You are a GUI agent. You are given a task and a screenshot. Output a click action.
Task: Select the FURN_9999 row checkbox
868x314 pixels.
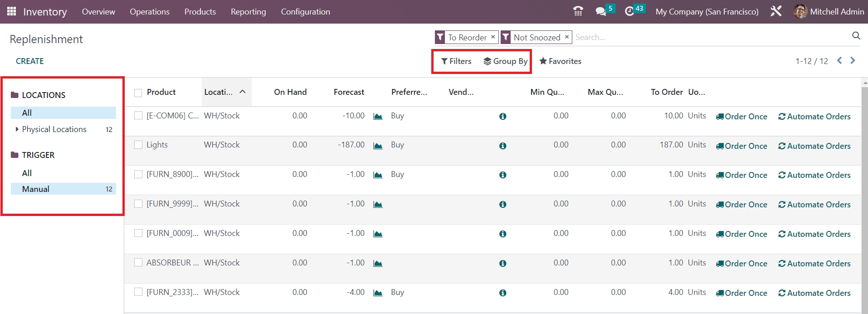(138, 204)
